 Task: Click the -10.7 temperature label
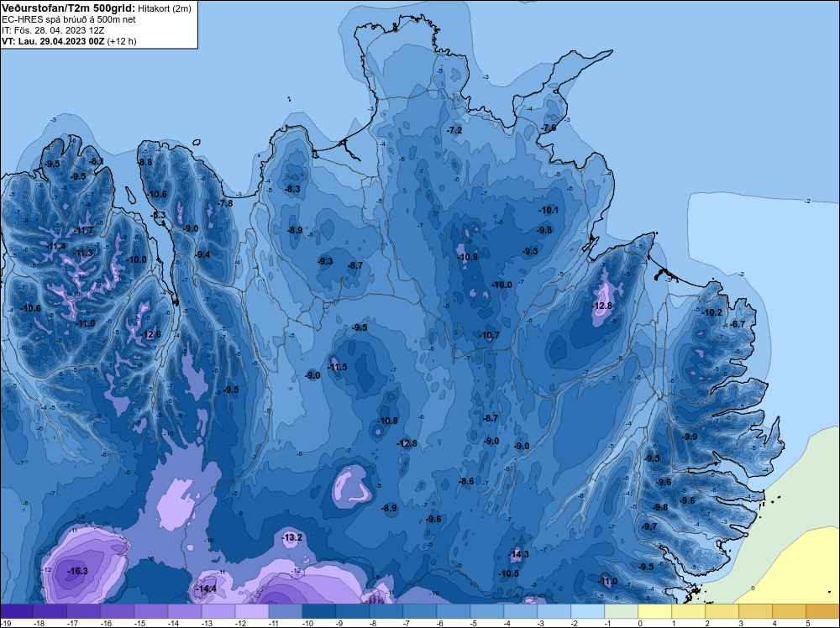(489, 336)
